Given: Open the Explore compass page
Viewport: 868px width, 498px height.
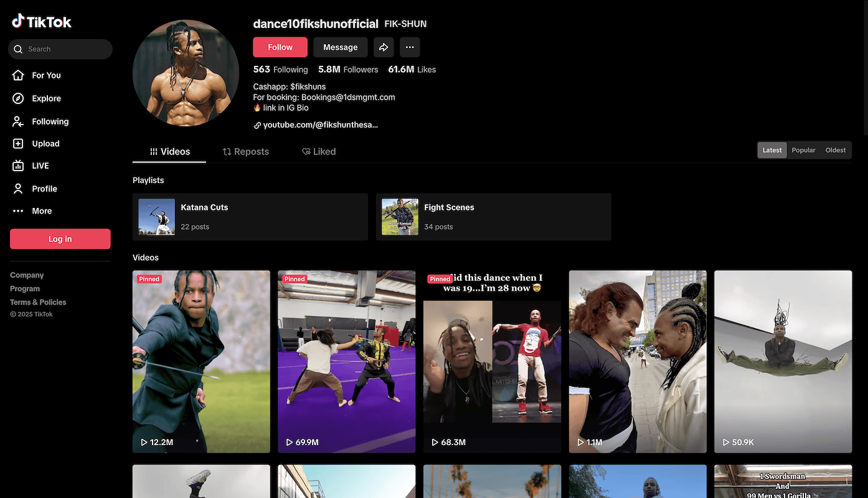Looking at the screenshot, I should click(46, 98).
